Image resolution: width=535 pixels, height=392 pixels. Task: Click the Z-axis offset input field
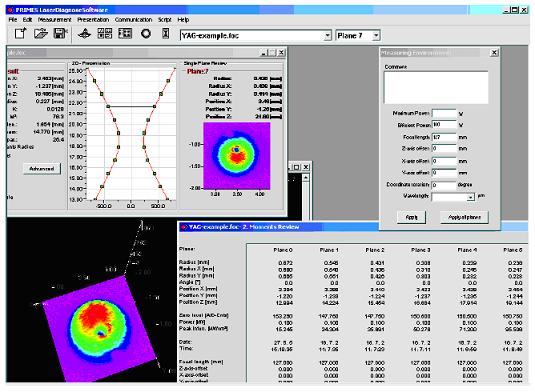[444, 149]
